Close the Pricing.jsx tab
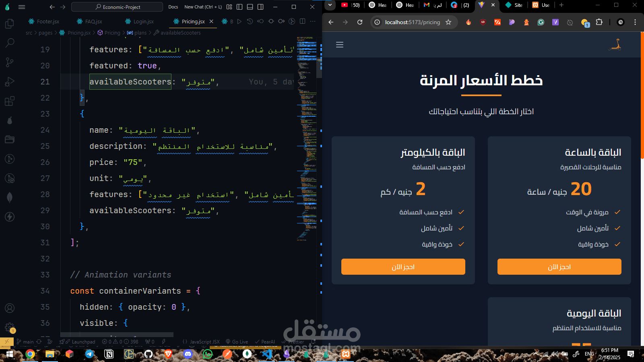 click(211, 21)
